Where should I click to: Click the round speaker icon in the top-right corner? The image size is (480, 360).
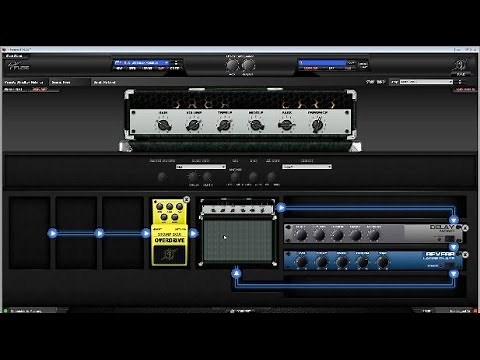(461, 65)
